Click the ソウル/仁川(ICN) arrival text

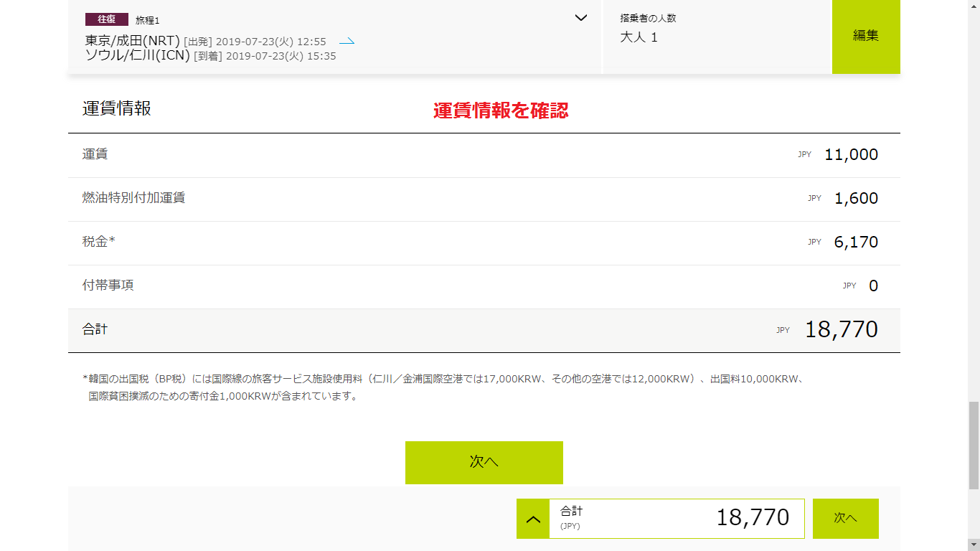click(x=137, y=56)
